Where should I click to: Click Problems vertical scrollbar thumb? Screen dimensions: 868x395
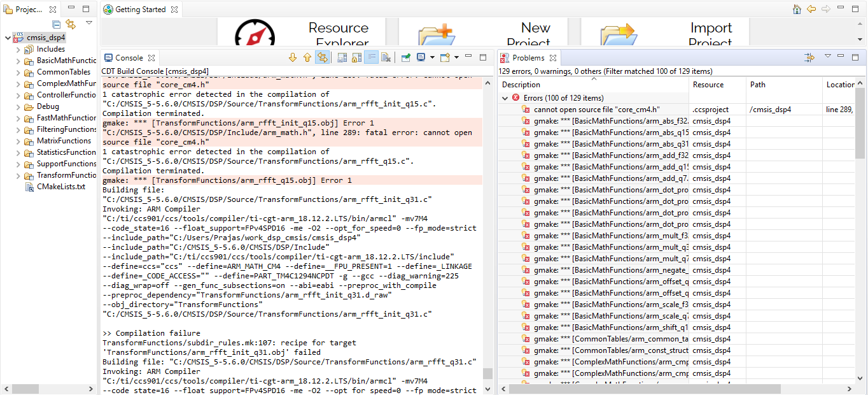click(860, 124)
